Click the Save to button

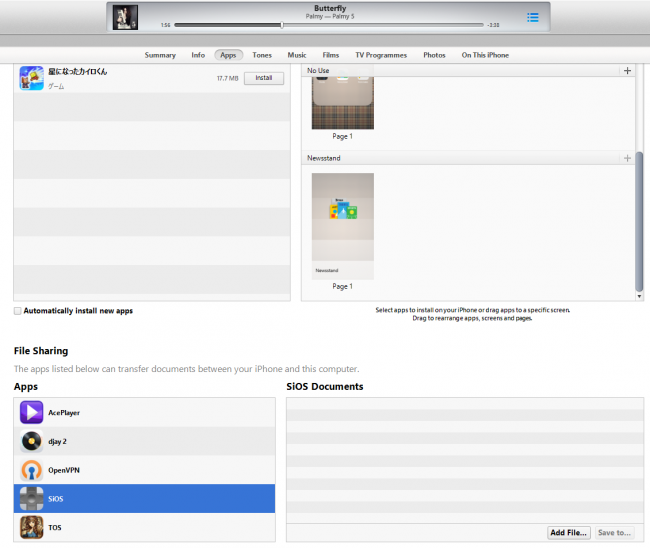click(614, 533)
